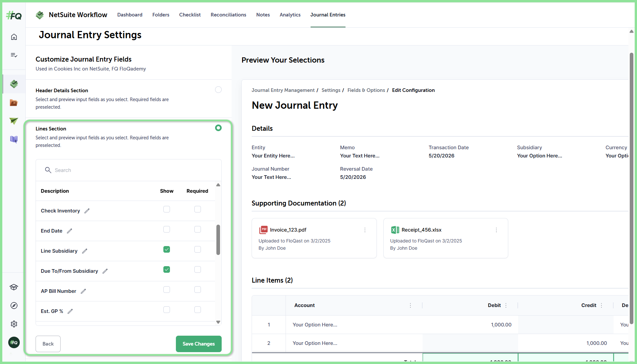Image resolution: width=637 pixels, height=364 pixels.
Task: Open options menu for Invoice_123.pdf
Action: [365, 230]
